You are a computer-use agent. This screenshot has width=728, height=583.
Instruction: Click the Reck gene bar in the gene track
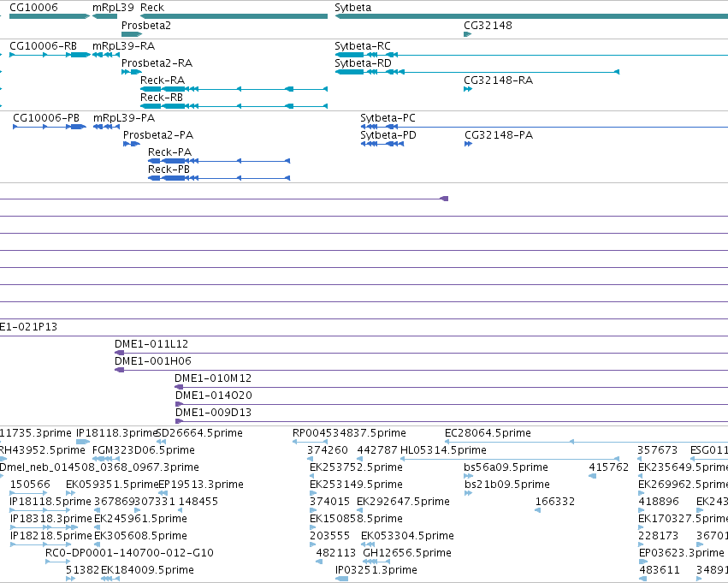point(234,16)
